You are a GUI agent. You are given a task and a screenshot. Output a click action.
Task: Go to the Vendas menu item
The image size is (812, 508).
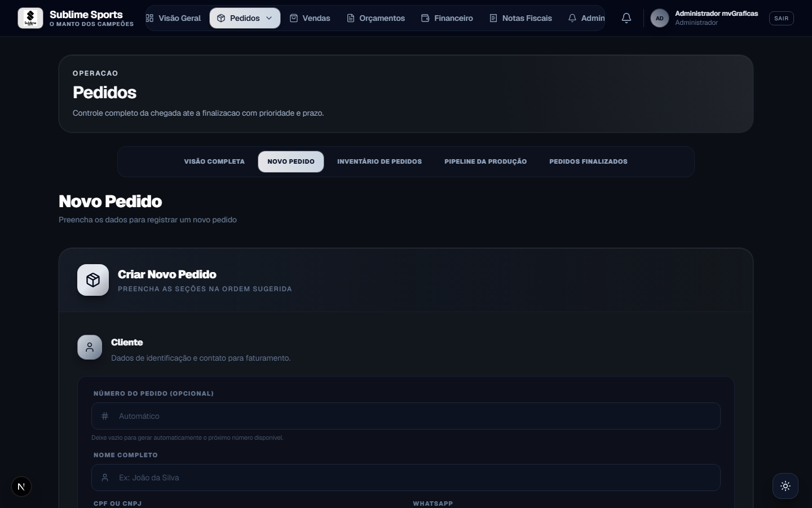point(310,18)
